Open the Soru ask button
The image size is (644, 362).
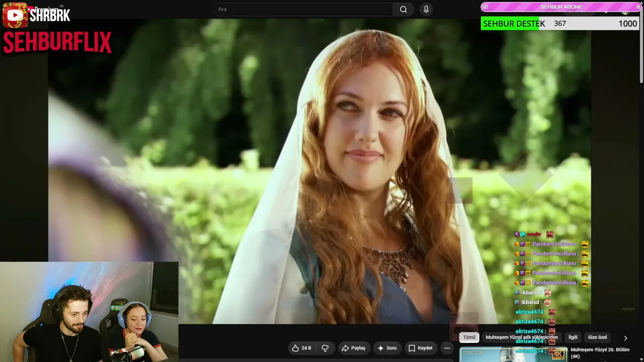(387, 348)
